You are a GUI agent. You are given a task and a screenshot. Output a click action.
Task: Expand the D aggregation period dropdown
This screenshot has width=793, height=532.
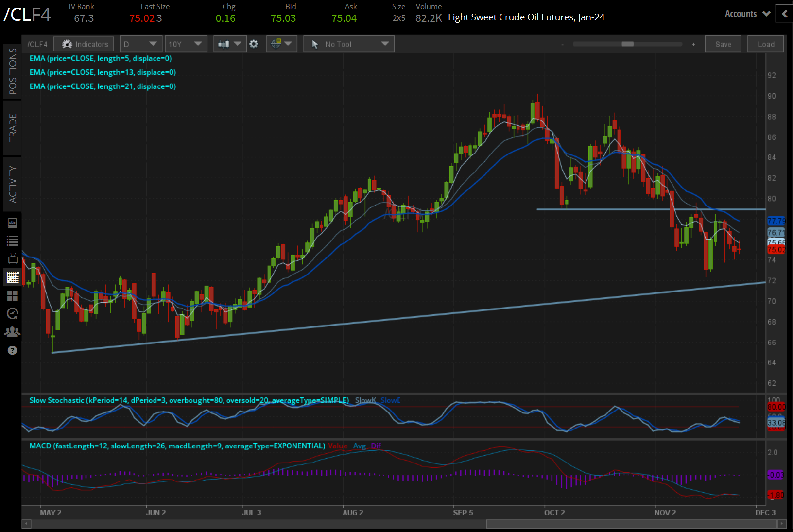coord(140,44)
